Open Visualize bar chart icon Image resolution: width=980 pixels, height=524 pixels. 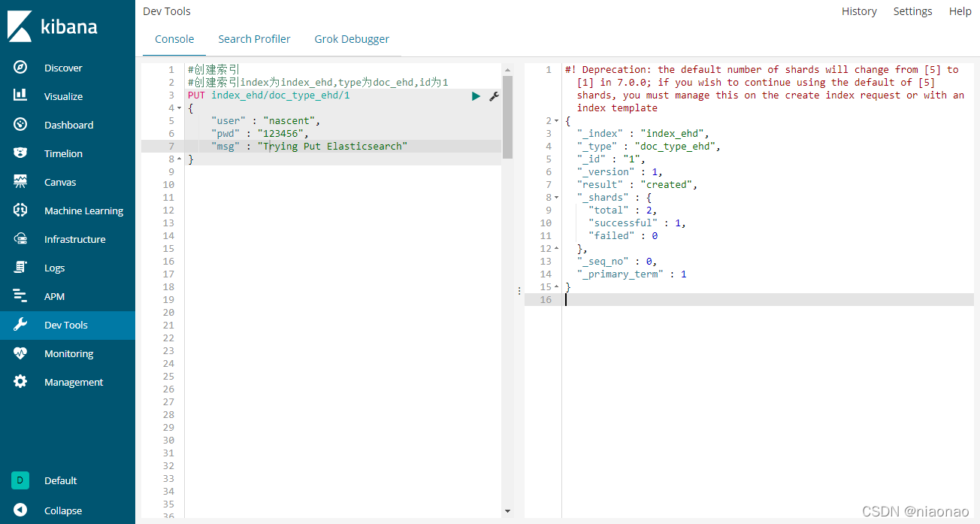click(20, 95)
